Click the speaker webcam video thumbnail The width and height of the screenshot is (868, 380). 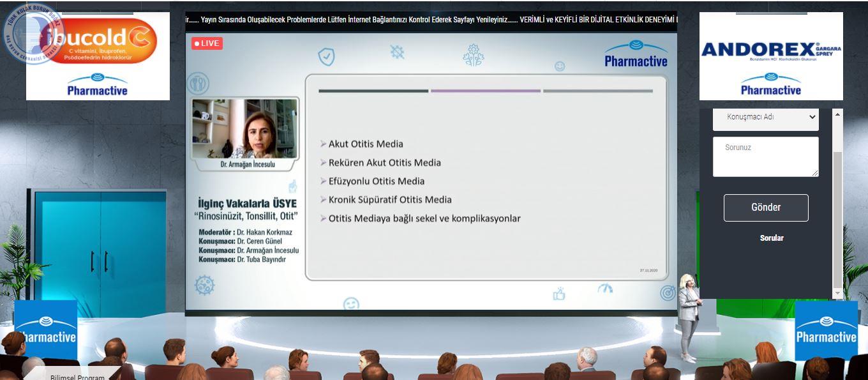coord(245,128)
